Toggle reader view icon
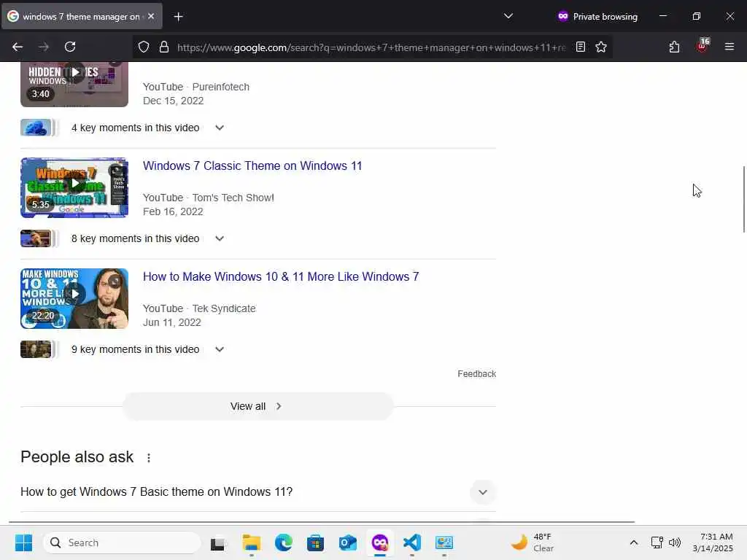 pos(580,47)
